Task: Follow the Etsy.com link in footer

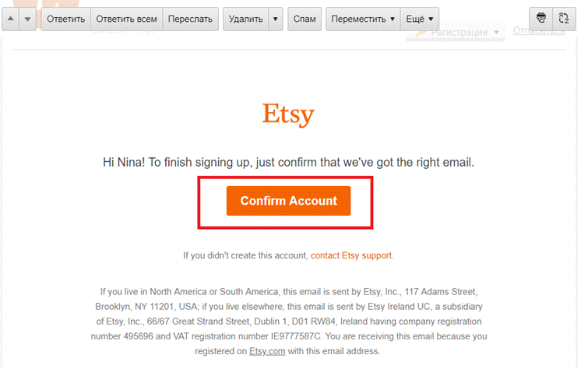Action: point(267,351)
